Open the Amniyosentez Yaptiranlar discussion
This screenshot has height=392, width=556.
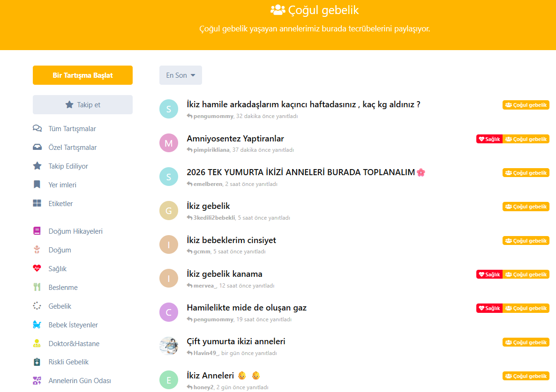pyautogui.click(x=235, y=139)
